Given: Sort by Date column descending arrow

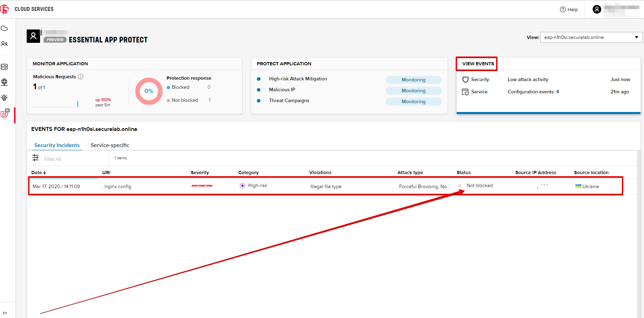Looking at the screenshot, I should (x=45, y=173).
